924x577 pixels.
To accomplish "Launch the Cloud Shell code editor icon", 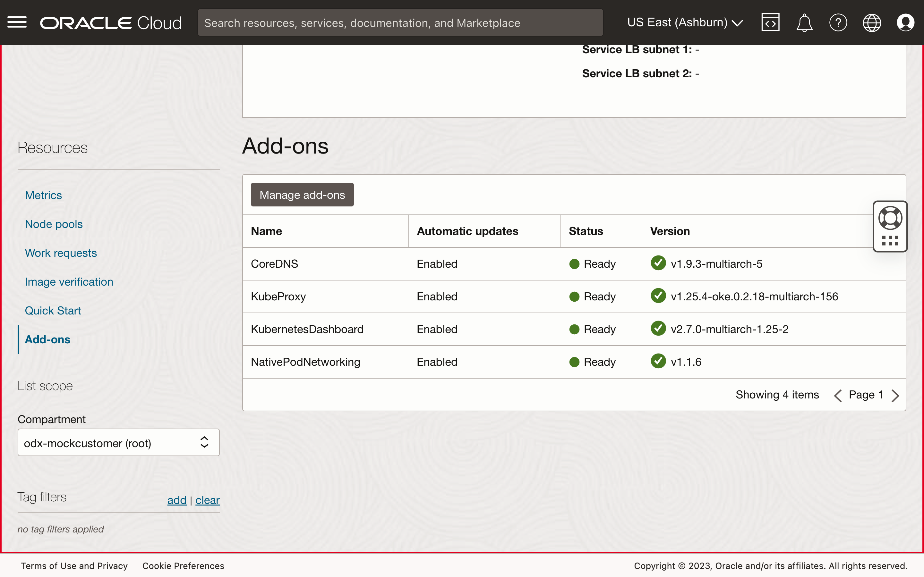I will pos(770,22).
